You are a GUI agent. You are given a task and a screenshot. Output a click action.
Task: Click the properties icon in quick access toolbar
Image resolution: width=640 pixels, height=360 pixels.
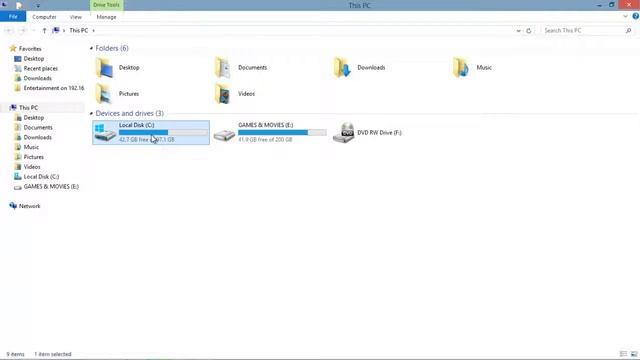tap(19, 5)
